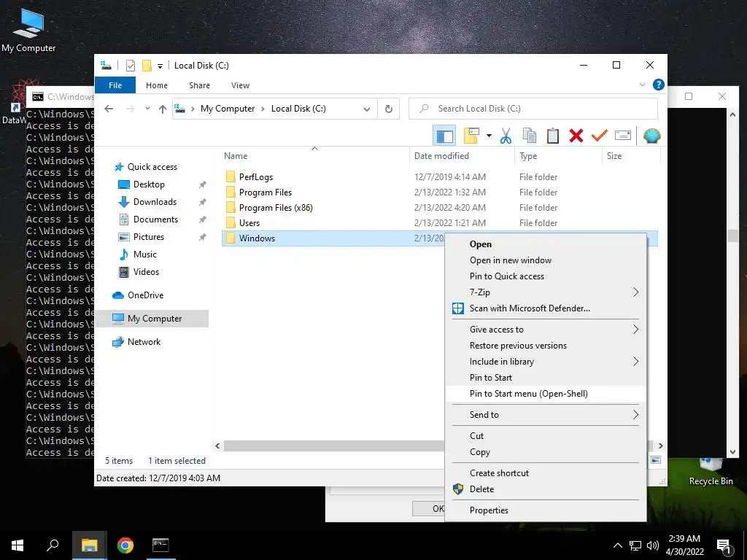This screenshot has width=747, height=560.
Task: Choose Open in new window
Action: click(x=546, y=260)
